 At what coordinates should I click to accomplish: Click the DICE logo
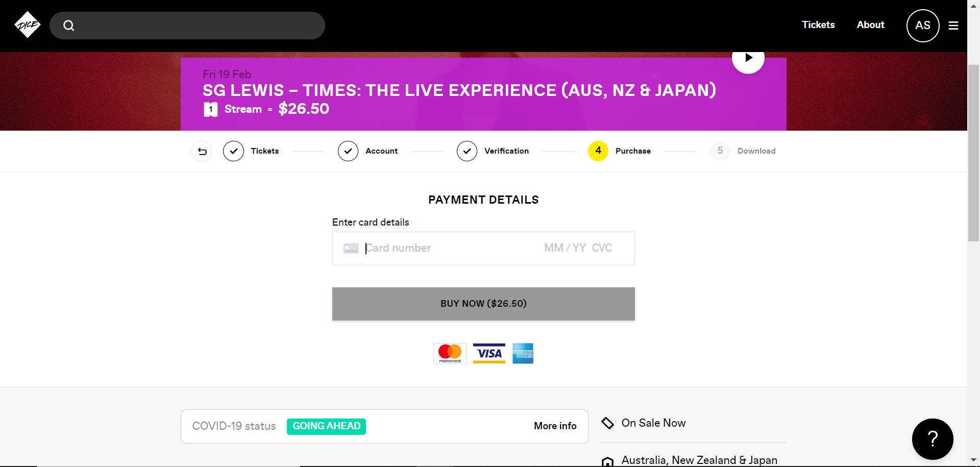[x=28, y=25]
